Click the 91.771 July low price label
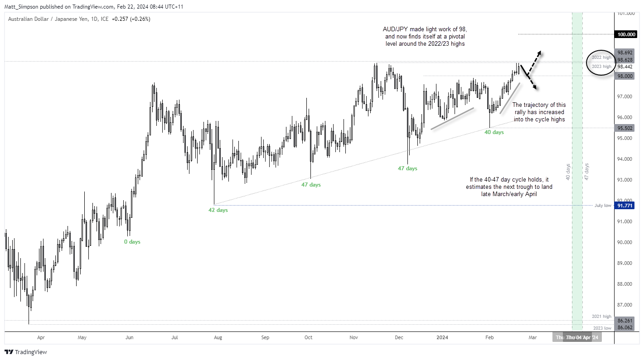This screenshot has height=360, width=644. click(x=625, y=206)
